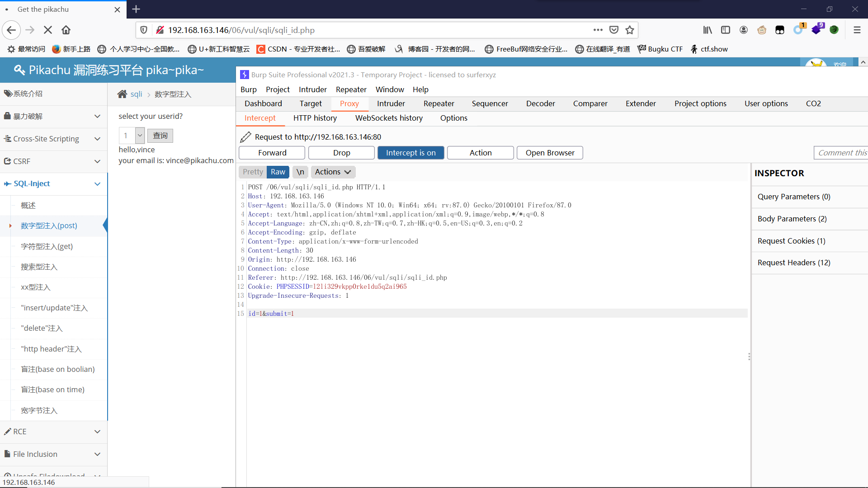This screenshot has height=488, width=868.
Task: Expand the 暴力破解 sidebar section
Action: (x=53, y=116)
